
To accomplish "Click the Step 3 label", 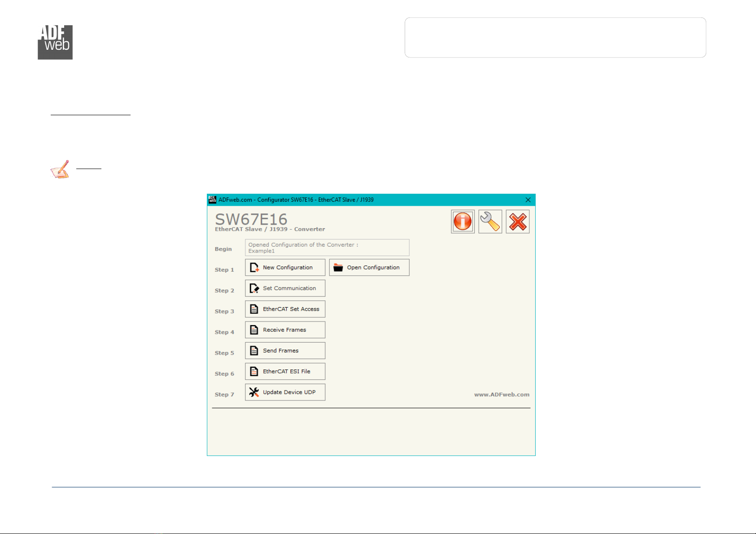I will (224, 311).
